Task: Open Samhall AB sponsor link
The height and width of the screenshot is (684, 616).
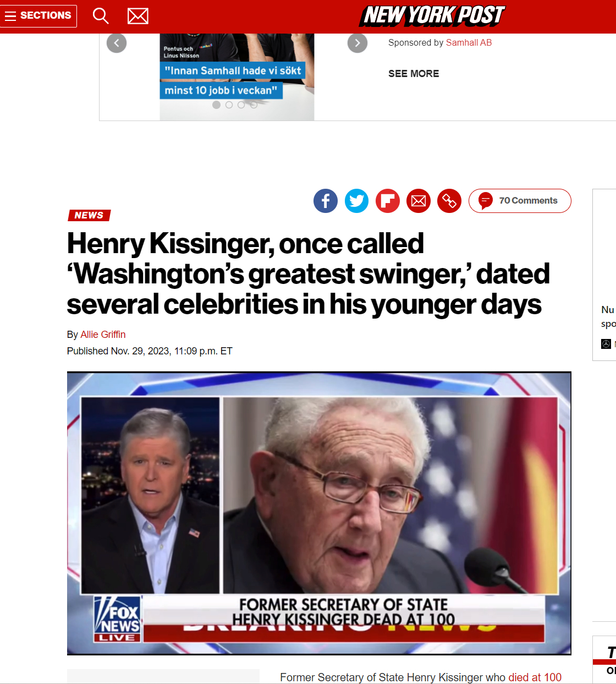Action: (x=469, y=42)
